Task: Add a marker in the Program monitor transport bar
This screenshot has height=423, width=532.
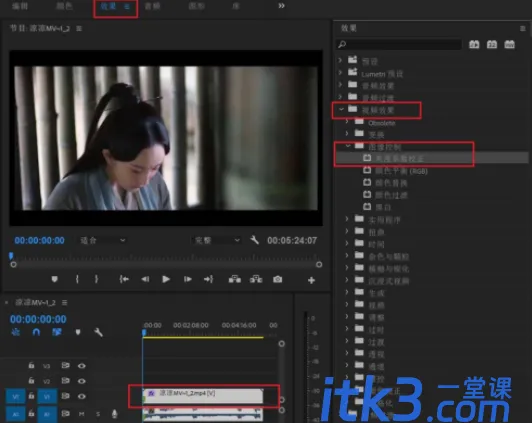Action: (55, 279)
